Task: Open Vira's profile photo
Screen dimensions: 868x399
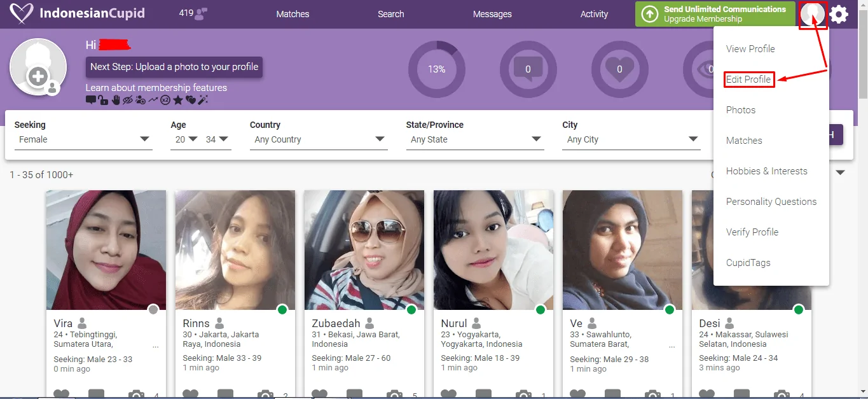Action: point(106,250)
